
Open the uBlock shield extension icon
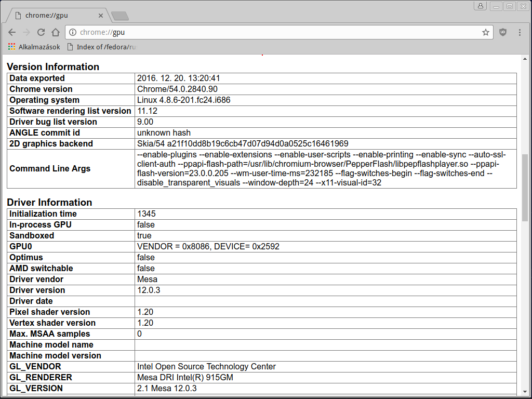503,32
